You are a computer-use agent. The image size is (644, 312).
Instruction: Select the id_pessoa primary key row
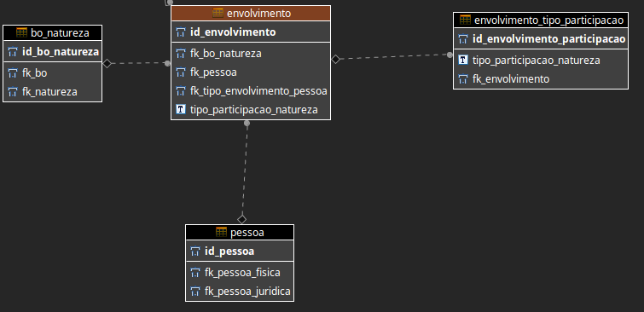coord(240,251)
